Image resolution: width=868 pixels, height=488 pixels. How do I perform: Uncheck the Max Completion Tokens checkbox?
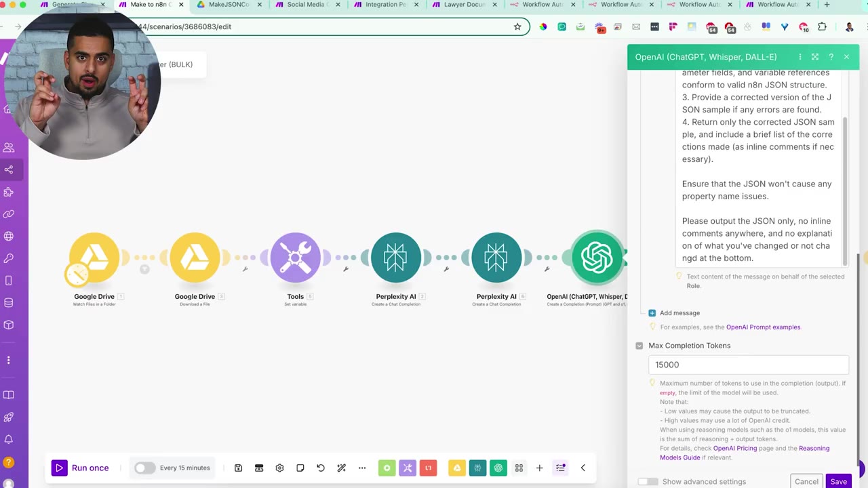[x=639, y=346]
